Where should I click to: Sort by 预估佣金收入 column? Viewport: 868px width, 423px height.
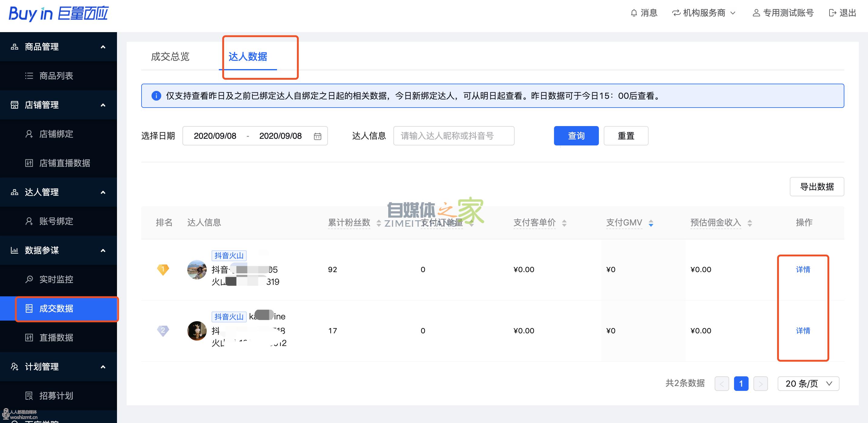750,223
